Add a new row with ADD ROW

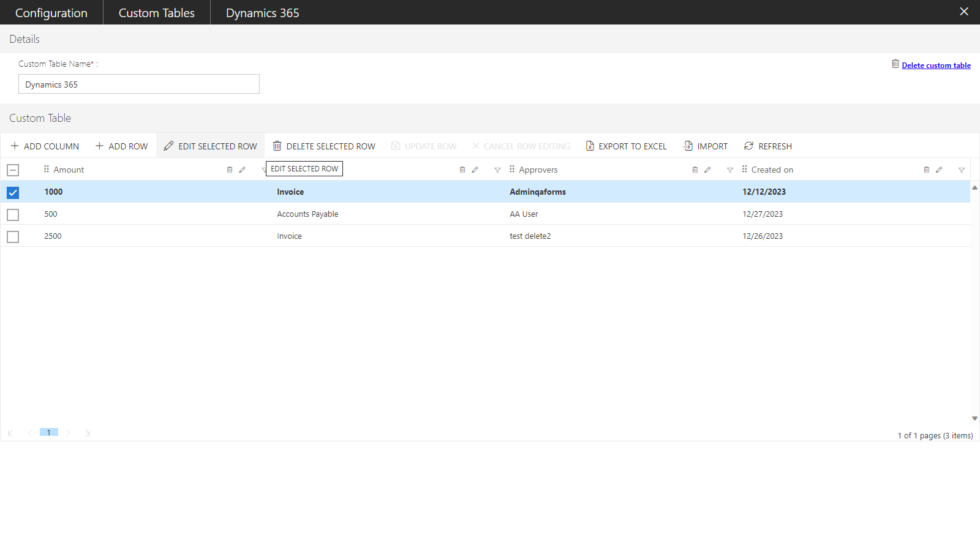(121, 146)
